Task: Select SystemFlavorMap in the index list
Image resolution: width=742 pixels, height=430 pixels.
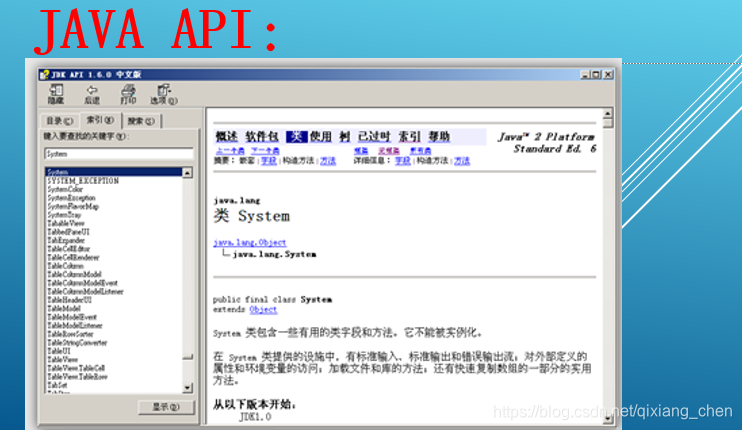Action: coord(73,206)
